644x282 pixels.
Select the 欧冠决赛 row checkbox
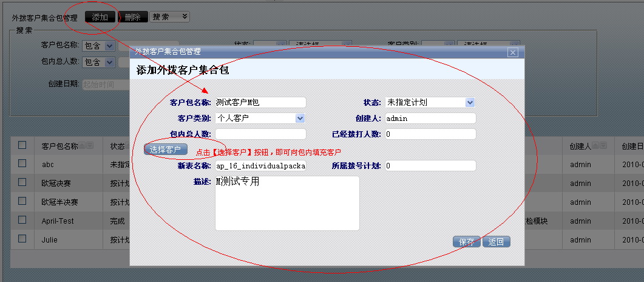22,182
